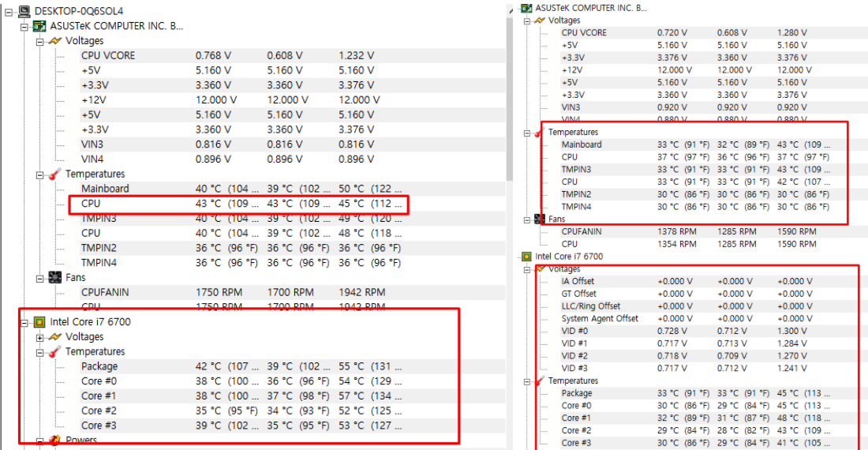Viewport: 868px width, 450px height.
Task: Click the ASUSTeK motherboard icon in right panel
Action: (x=526, y=8)
